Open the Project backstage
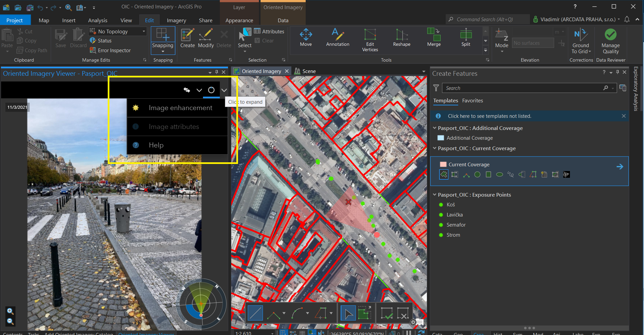 pos(14,20)
